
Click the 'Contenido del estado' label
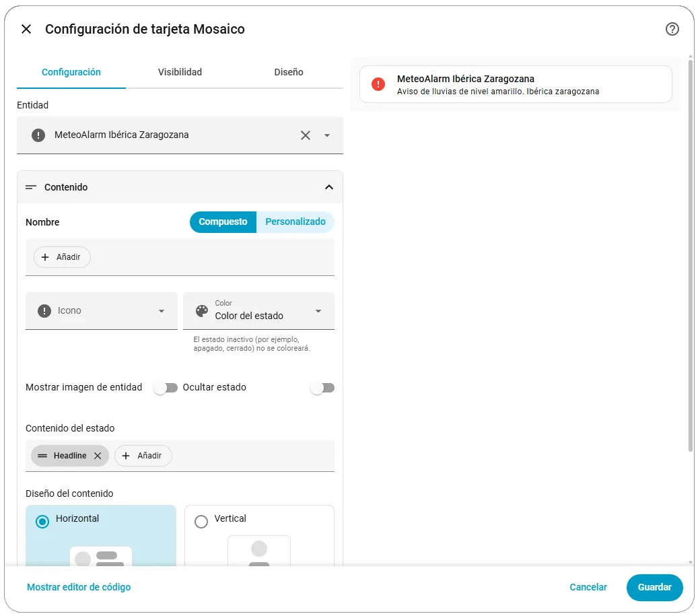(70, 429)
